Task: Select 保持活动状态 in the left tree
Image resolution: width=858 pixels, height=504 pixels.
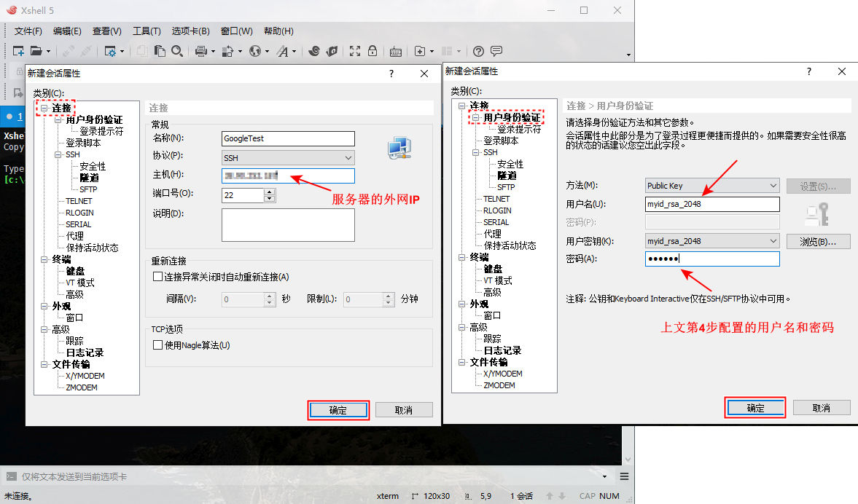Action: 92,248
